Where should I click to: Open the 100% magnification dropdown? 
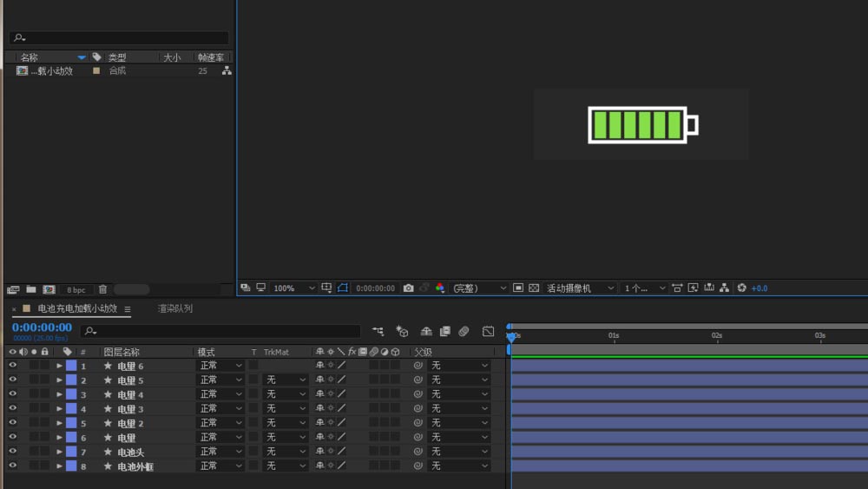[x=293, y=288]
